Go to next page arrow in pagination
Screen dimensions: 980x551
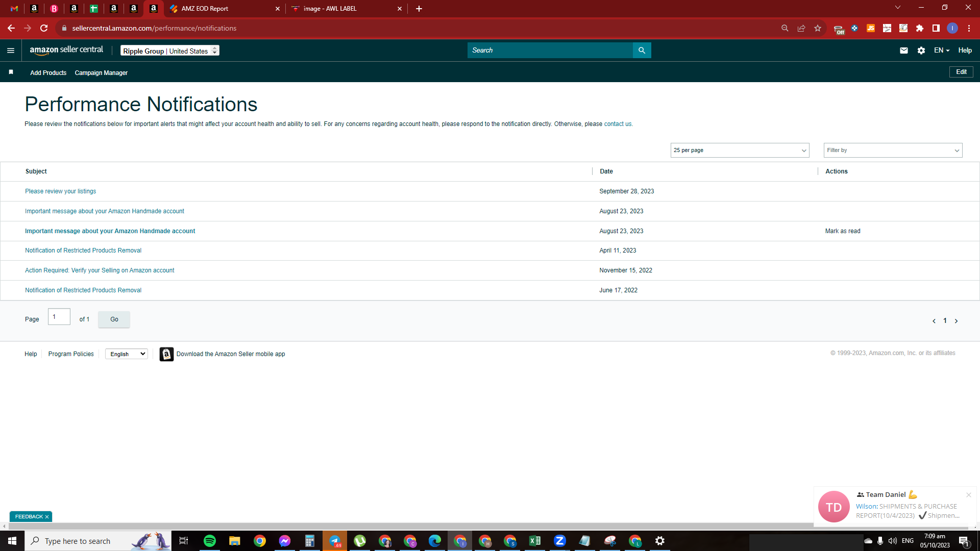click(x=956, y=321)
